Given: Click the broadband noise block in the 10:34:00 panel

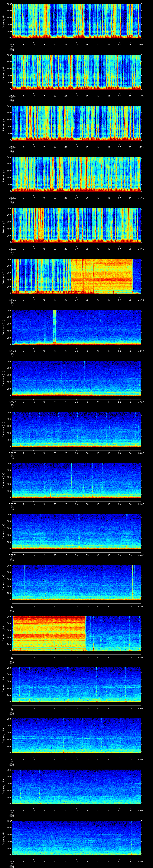Looking at the screenshot, I should coord(102,276).
